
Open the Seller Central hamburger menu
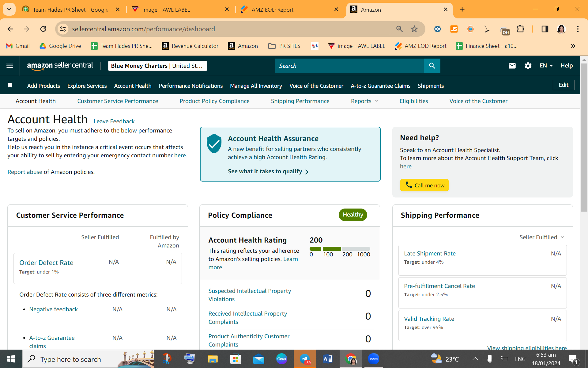(10, 66)
